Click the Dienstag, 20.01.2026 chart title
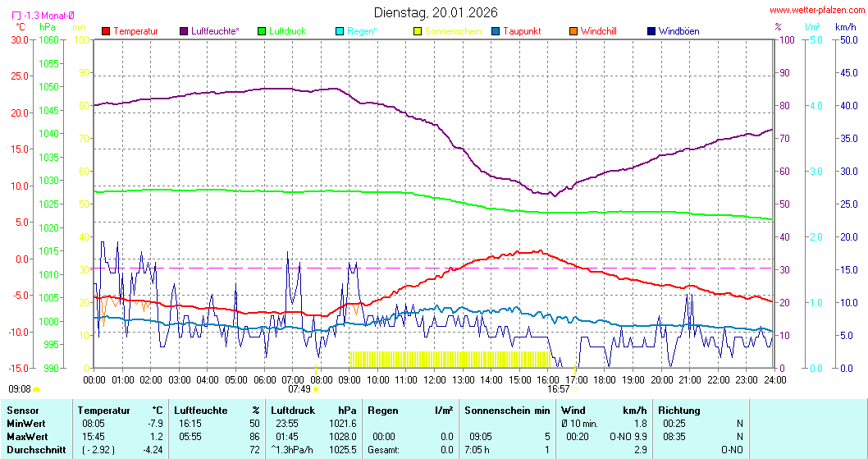This screenshot has width=868, height=459. pyautogui.click(x=436, y=11)
